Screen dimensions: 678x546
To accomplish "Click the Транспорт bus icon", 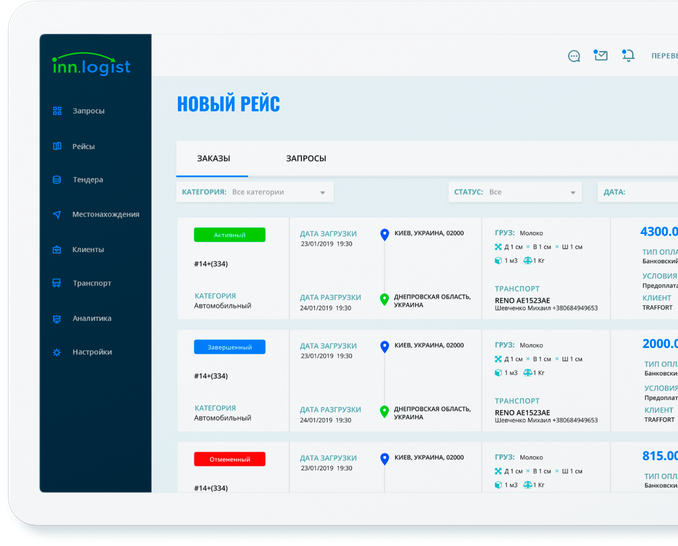I will pyautogui.click(x=57, y=283).
